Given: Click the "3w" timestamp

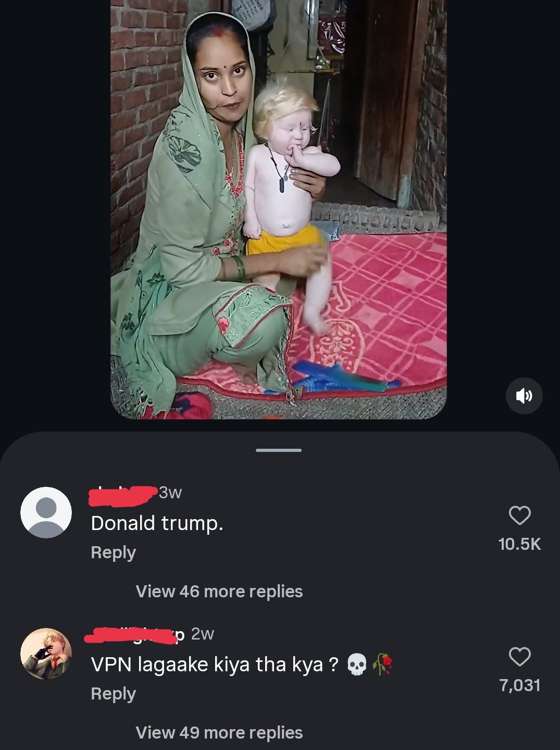Looking at the screenshot, I should pyautogui.click(x=170, y=492).
